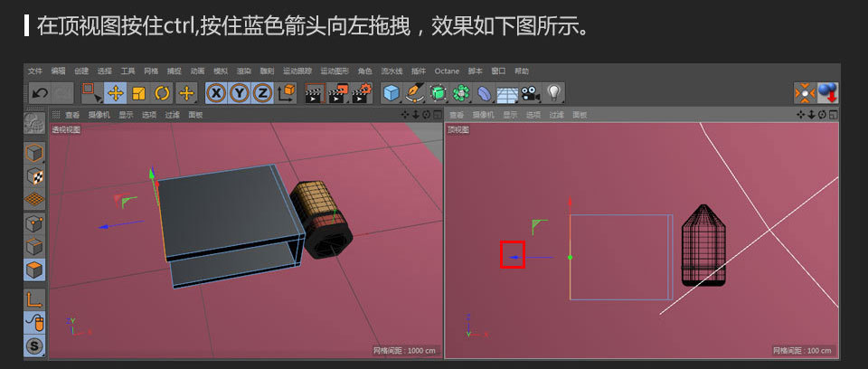Toggle the coordinate system icon
Image resolution: width=868 pixels, height=369 pixels.
coord(287,93)
